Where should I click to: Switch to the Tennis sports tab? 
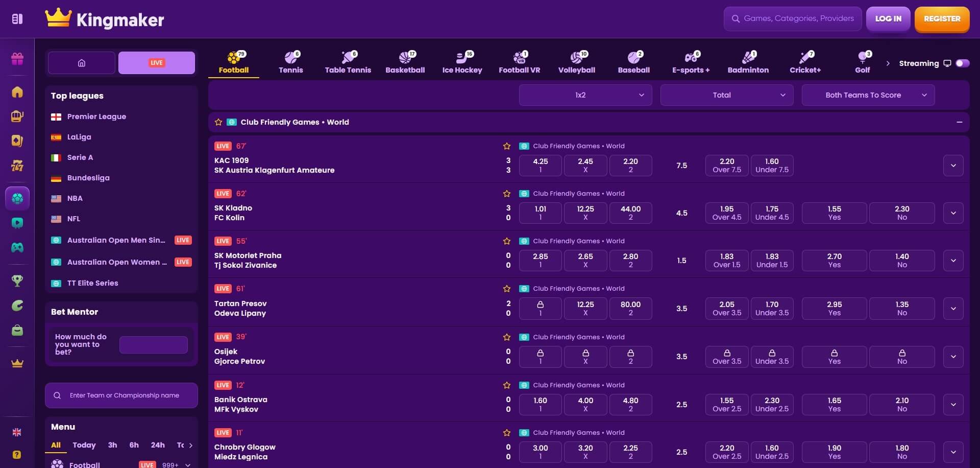pyautogui.click(x=290, y=62)
